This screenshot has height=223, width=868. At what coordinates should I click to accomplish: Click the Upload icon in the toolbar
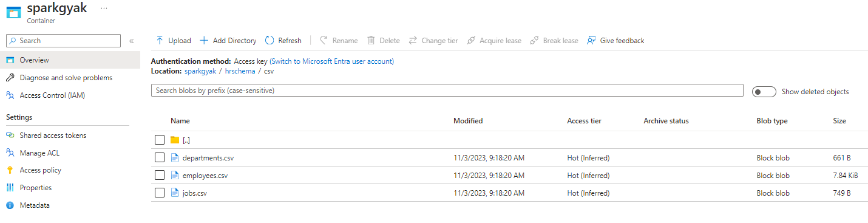tap(160, 41)
